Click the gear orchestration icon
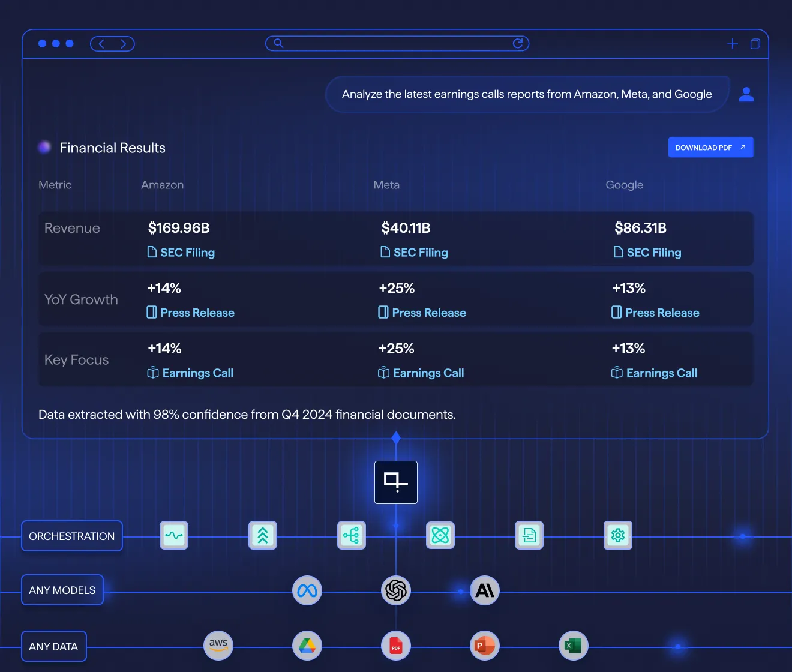This screenshot has height=672, width=792. 618,535
